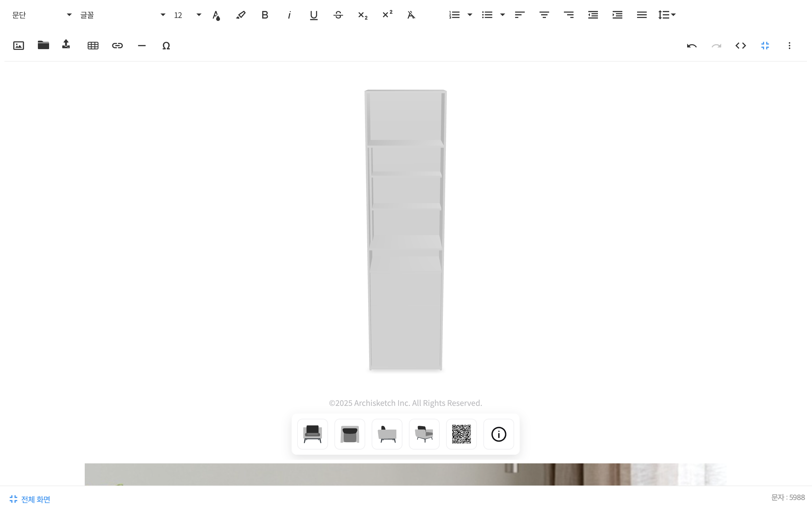Redo the last action
The height and width of the screenshot is (508, 812).
coord(716,46)
